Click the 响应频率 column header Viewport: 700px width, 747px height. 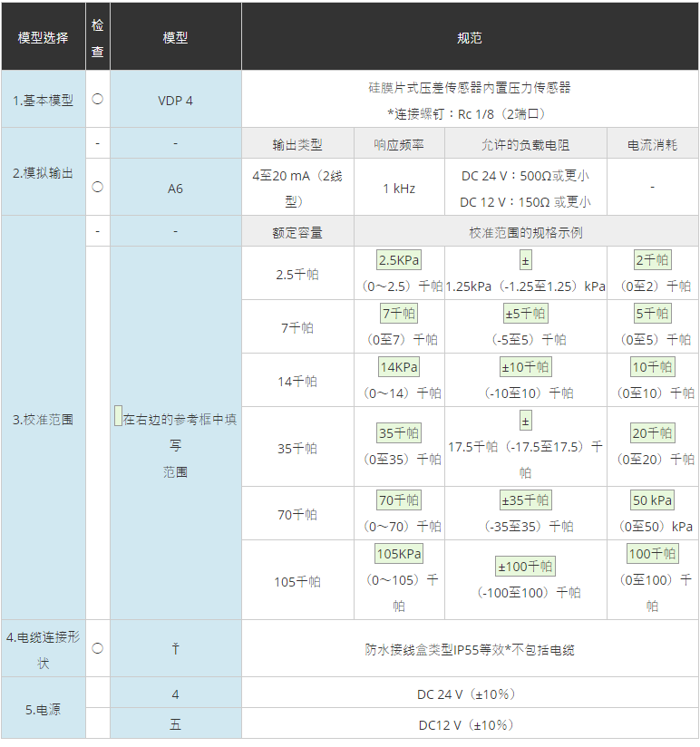pyautogui.click(x=399, y=144)
